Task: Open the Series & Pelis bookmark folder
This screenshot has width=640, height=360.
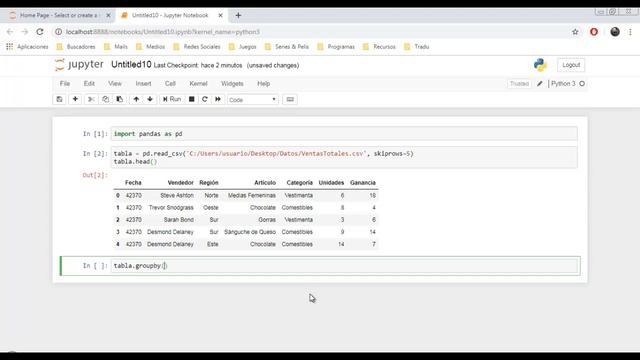Action: tap(287, 47)
